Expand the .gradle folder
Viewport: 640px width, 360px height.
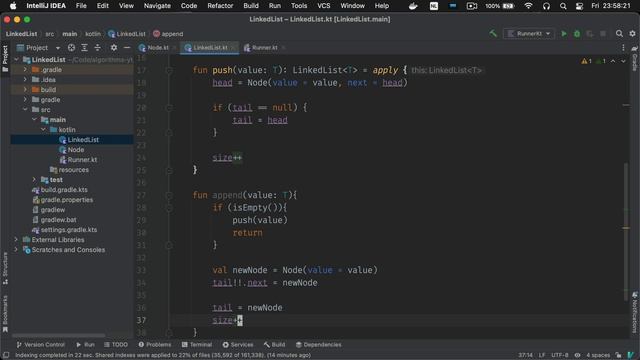tap(25, 69)
